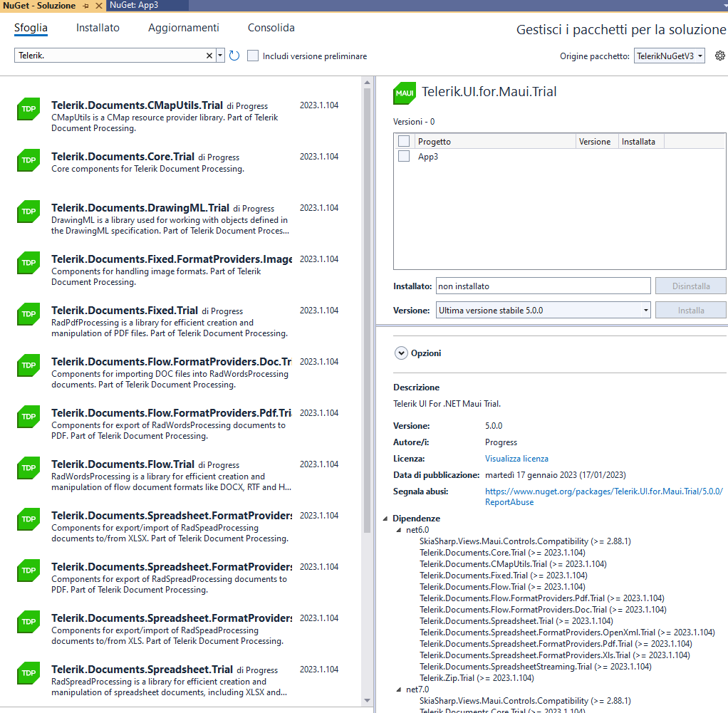Click the Telerik.Documents.DrawingML.Trial package icon

tap(28, 212)
